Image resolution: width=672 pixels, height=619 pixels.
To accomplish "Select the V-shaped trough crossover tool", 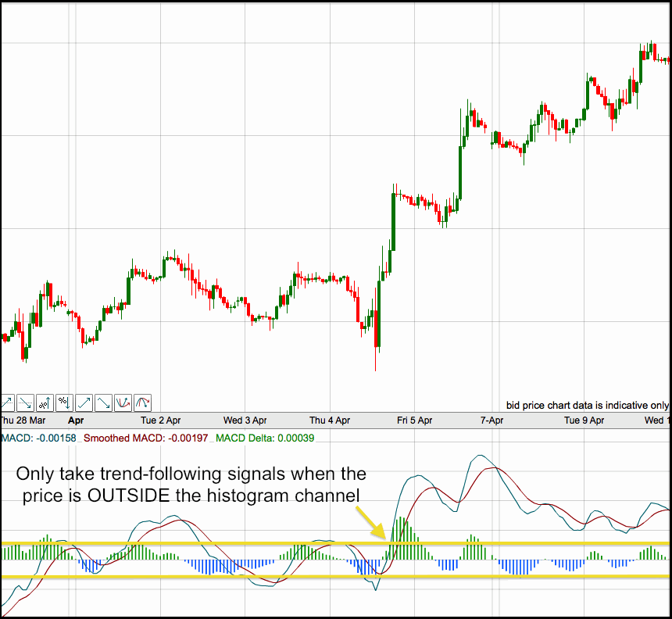I will tap(123, 403).
